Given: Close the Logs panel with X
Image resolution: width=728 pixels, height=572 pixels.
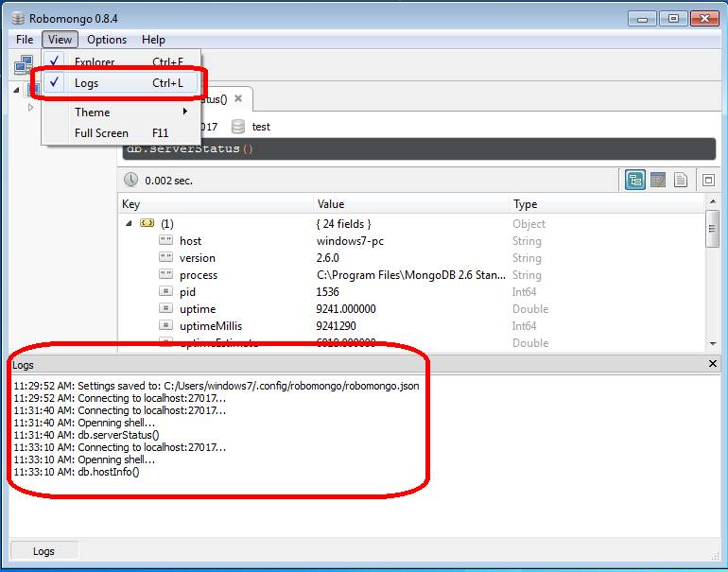Looking at the screenshot, I should click(713, 364).
